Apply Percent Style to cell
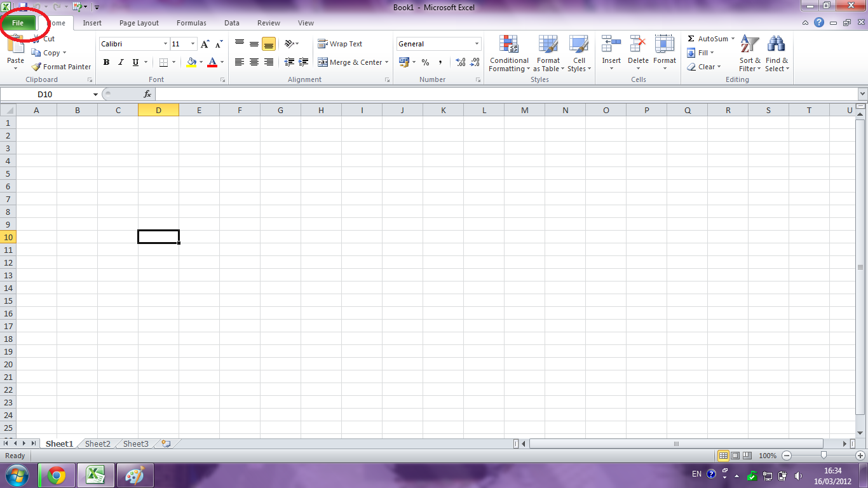This screenshot has height=488, width=868. (x=425, y=62)
